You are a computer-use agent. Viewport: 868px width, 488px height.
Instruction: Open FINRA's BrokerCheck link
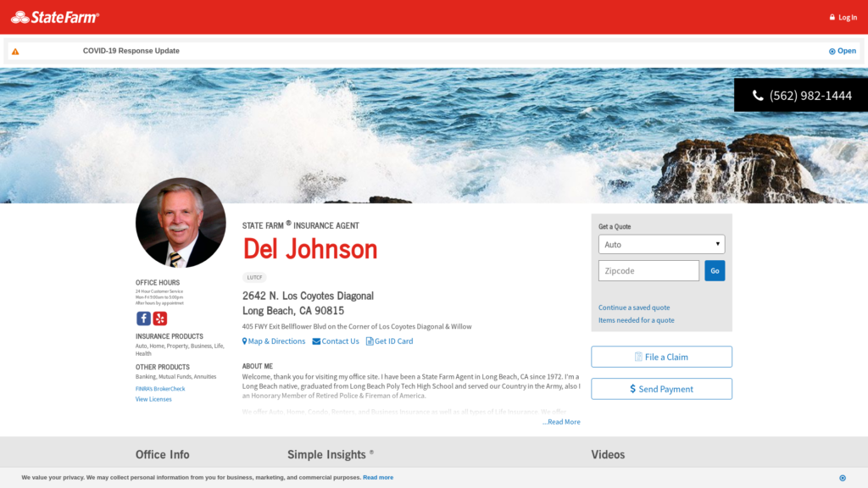[x=160, y=389]
